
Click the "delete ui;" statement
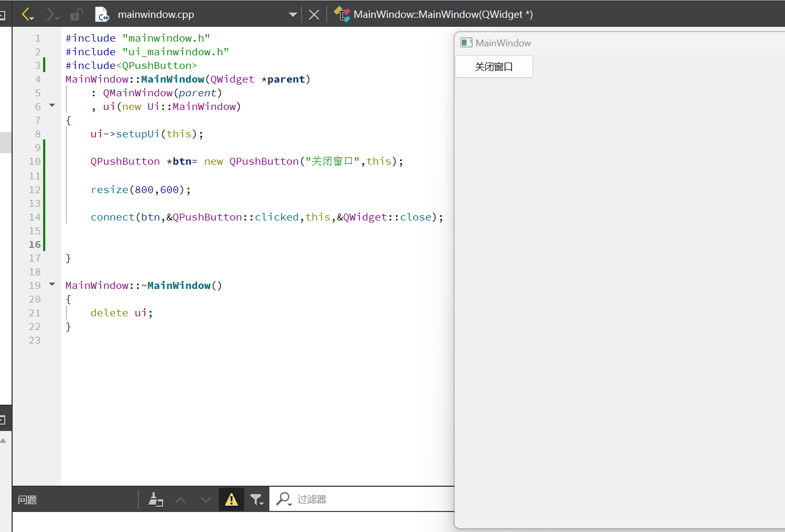click(122, 313)
